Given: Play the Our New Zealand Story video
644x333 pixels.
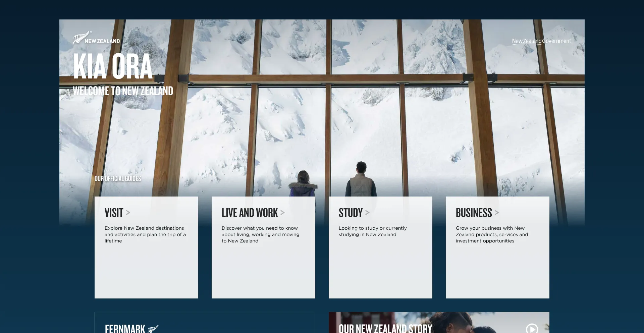Looking at the screenshot, I should (x=532, y=328).
